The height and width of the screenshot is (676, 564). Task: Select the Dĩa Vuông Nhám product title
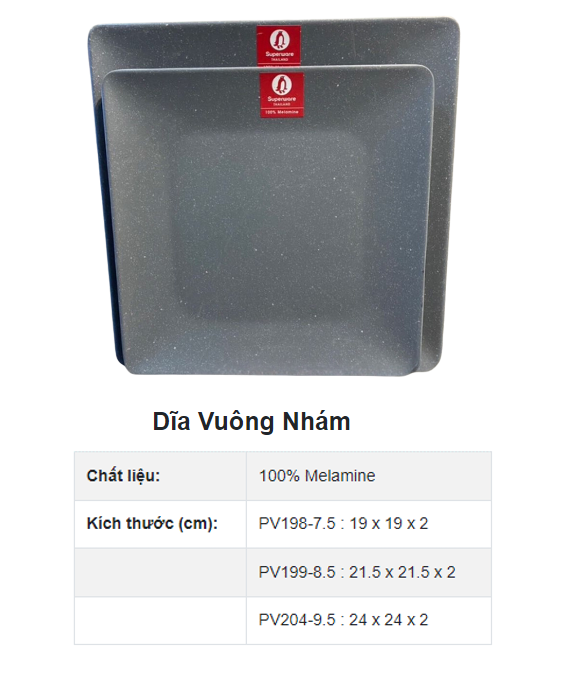[251, 421]
